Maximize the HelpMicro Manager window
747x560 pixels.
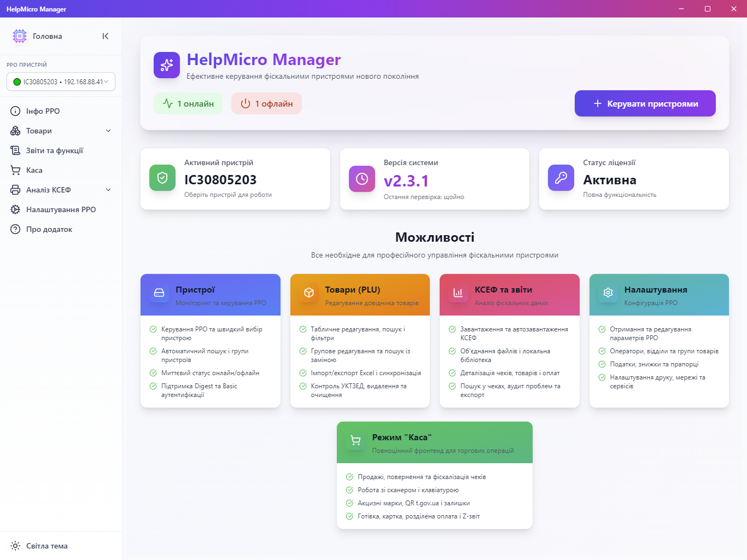[x=708, y=9]
